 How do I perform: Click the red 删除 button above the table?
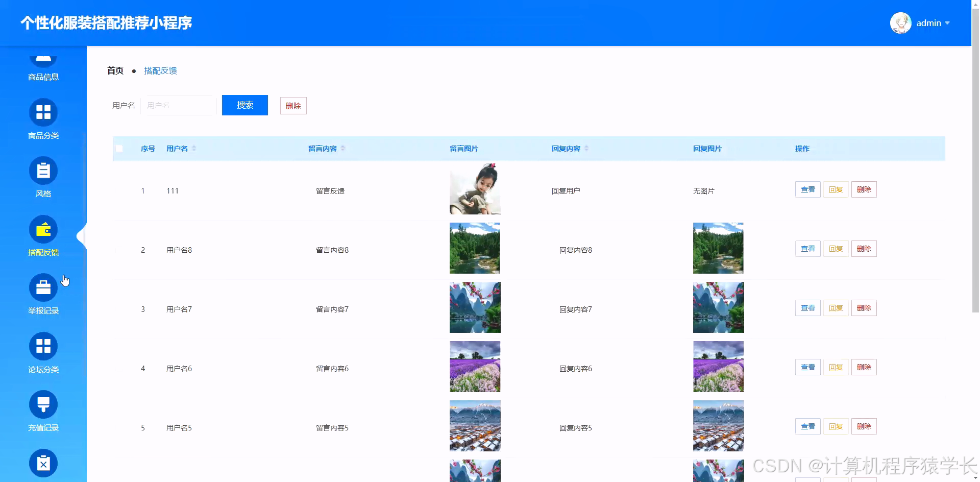pyautogui.click(x=293, y=105)
